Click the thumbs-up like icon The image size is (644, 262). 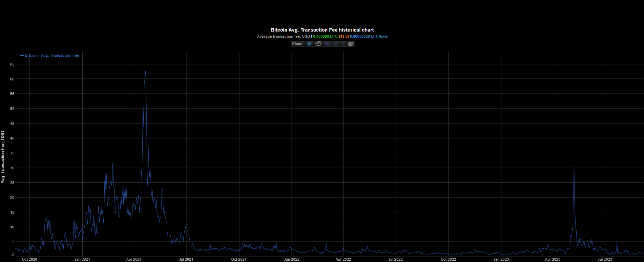[x=335, y=44]
